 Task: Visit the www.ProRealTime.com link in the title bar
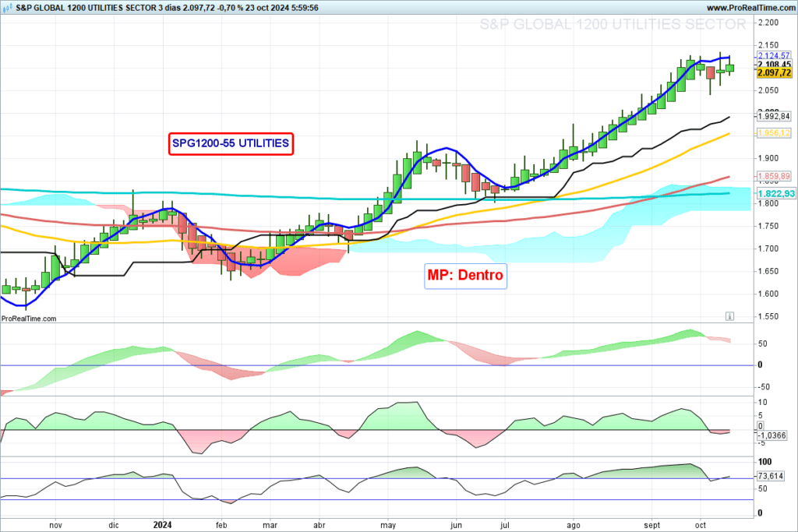(750, 8)
